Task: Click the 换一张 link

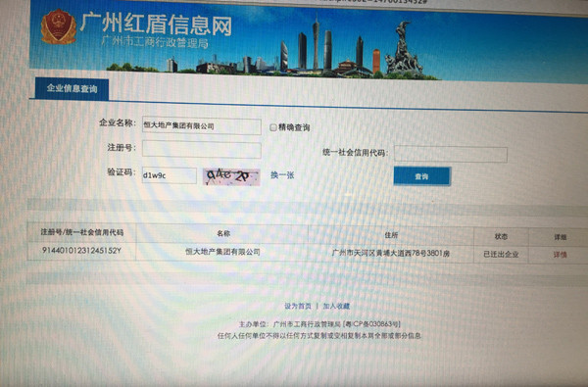Action: click(x=282, y=175)
